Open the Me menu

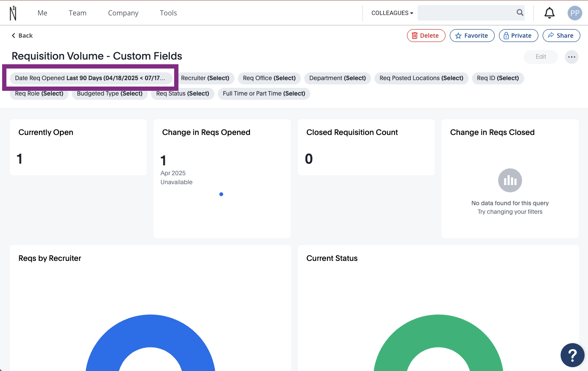42,13
